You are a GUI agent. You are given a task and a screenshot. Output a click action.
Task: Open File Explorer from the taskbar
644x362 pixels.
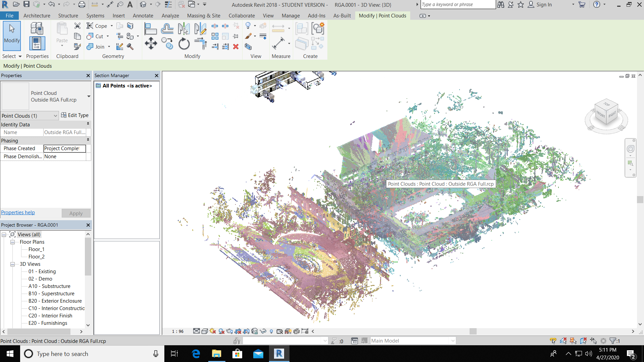point(216,354)
